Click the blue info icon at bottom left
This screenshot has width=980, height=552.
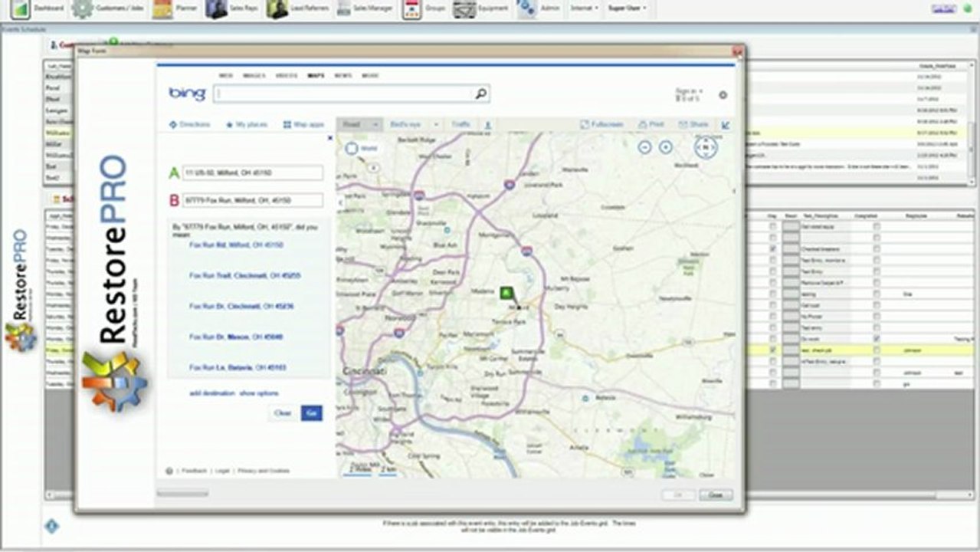click(x=51, y=526)
